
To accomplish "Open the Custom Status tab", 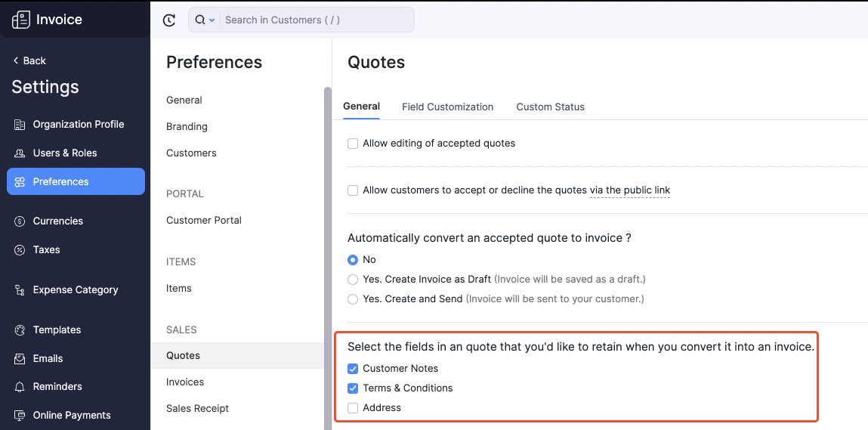I will coord(550,107).
